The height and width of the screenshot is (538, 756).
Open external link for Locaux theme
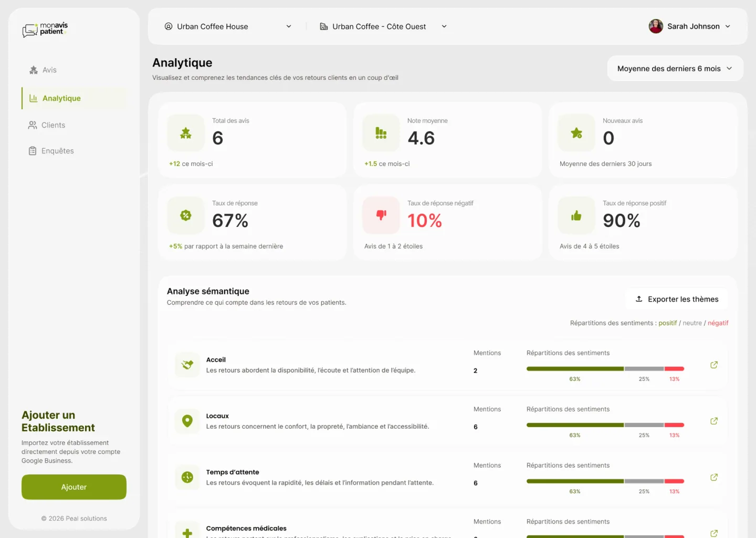[714, 421]
